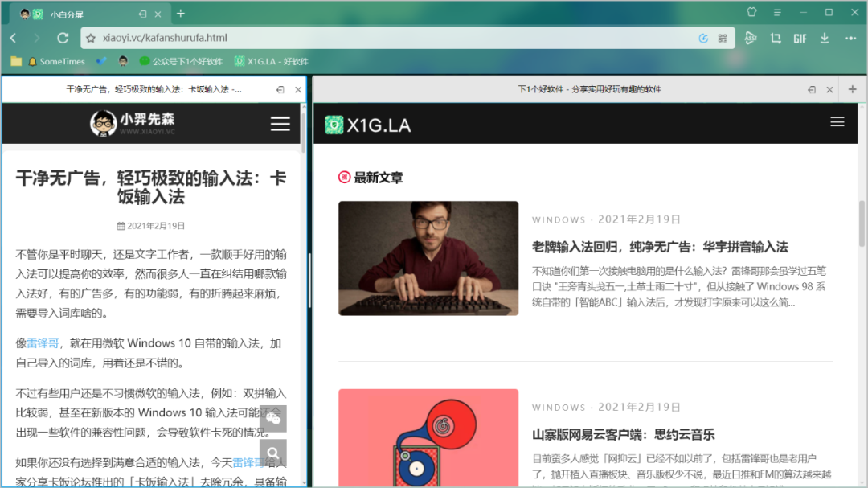
Task: Open the SomeTimes bookmark
Action: pos(56,61)
